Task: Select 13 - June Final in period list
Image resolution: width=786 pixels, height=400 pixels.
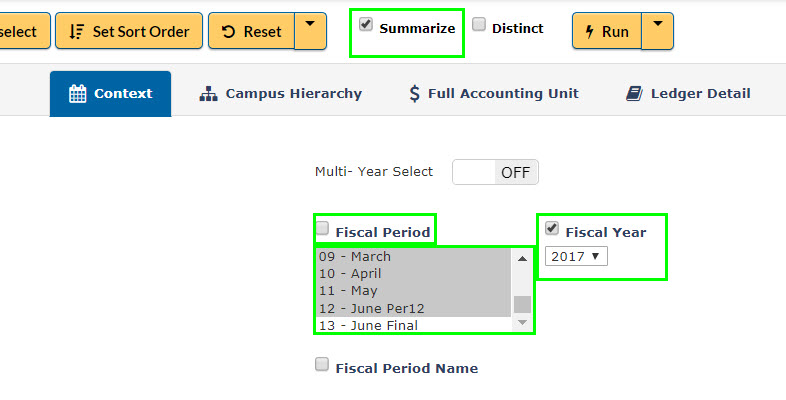Action: pos(414,325)
